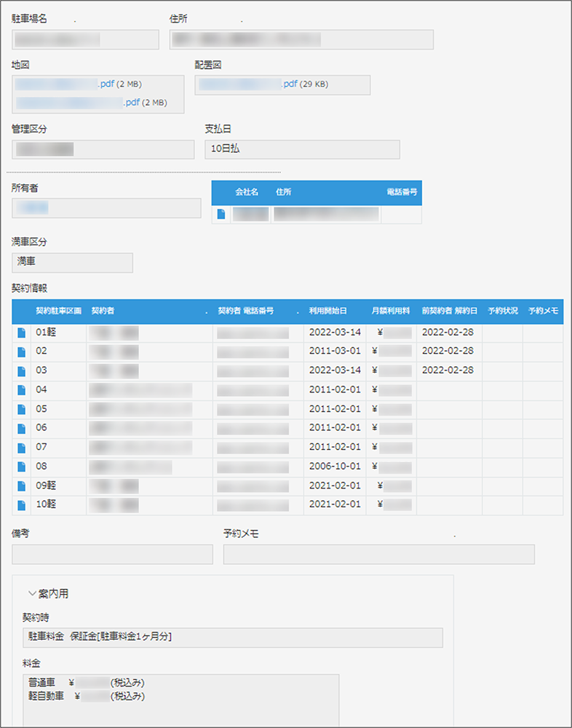Image resolution: width=572 pixels, height=728 pixels.
Task: Open record icon for parking space 10軽
Action: [21, 505]
